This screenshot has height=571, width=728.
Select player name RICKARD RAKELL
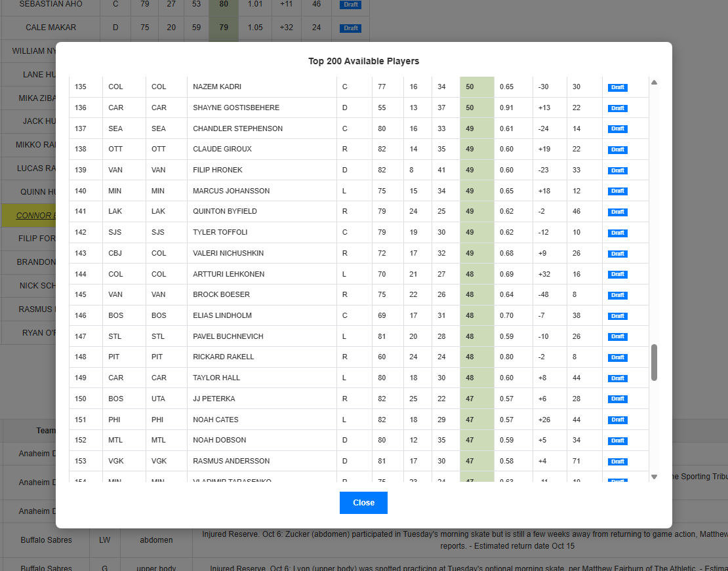[x=224, y=357]
